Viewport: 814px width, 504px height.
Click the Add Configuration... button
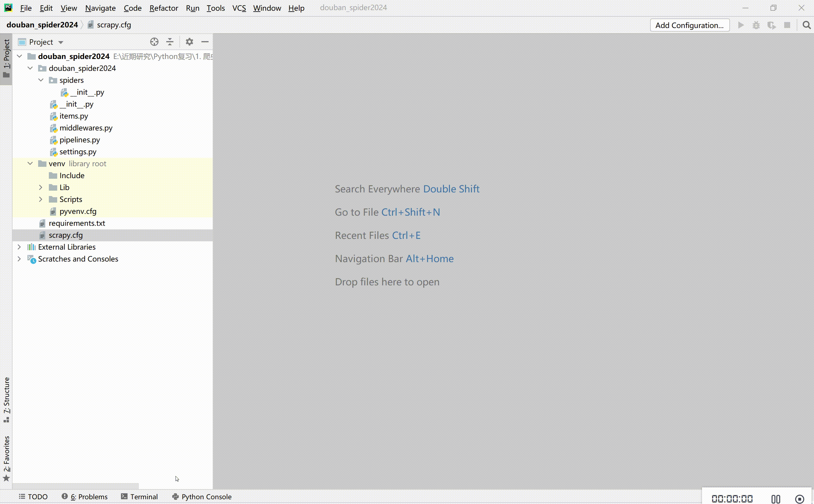[x=689, y=25]
